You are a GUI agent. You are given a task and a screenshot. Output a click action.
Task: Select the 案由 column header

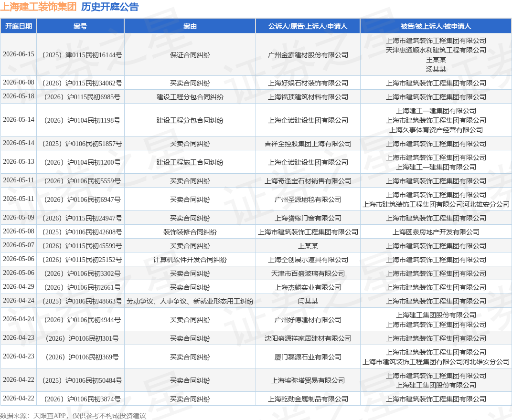(x=190, y=26)
